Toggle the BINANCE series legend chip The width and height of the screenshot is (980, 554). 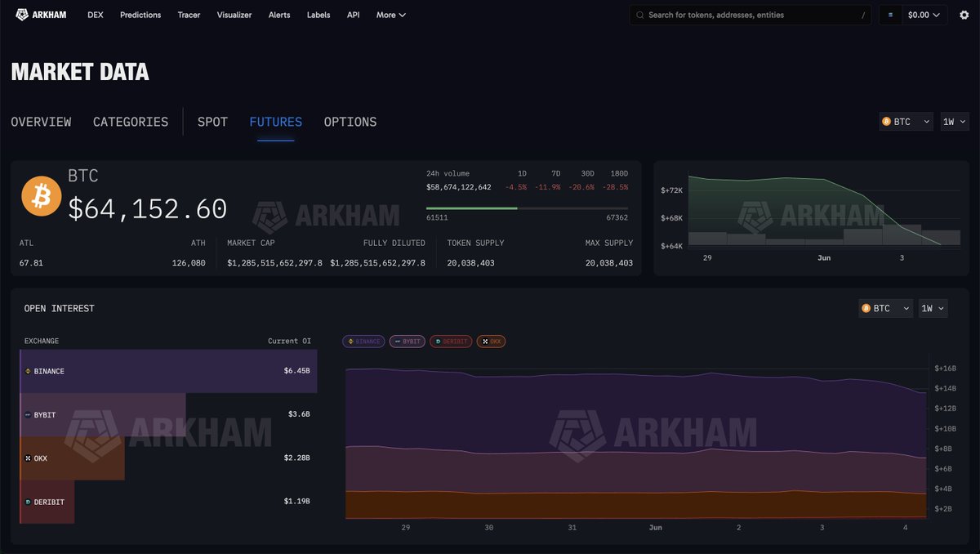(363, 341)
